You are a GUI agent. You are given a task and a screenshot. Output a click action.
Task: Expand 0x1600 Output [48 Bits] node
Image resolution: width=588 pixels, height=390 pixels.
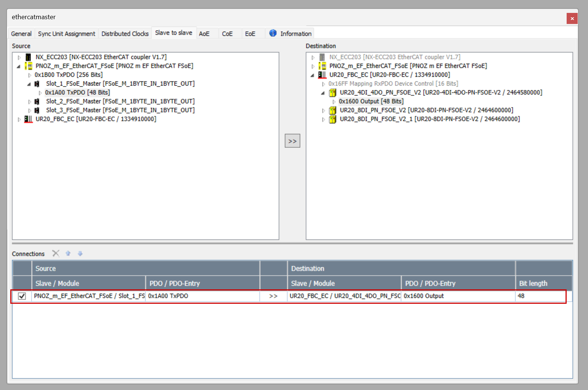[334, 102]
